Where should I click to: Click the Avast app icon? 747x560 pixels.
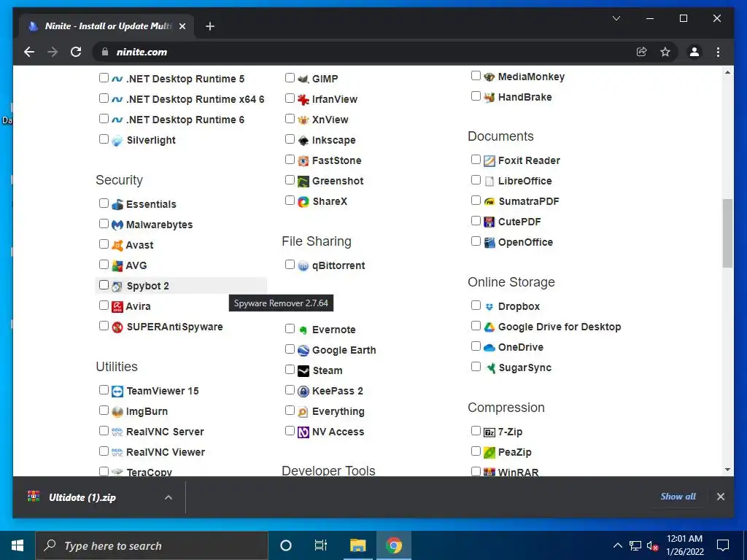117,245
